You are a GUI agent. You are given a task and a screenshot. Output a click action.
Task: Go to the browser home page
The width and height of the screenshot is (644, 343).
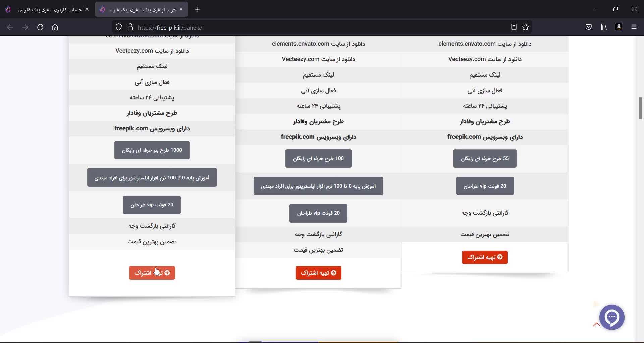tap(55, 27)
